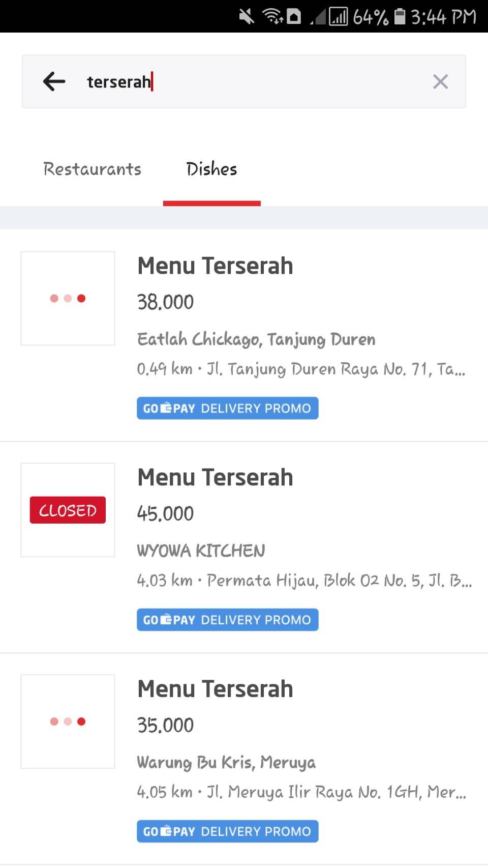The height and width of the screenshot is (868, 488).
Task: Select the Dishes tab
Action: [211, 169]
